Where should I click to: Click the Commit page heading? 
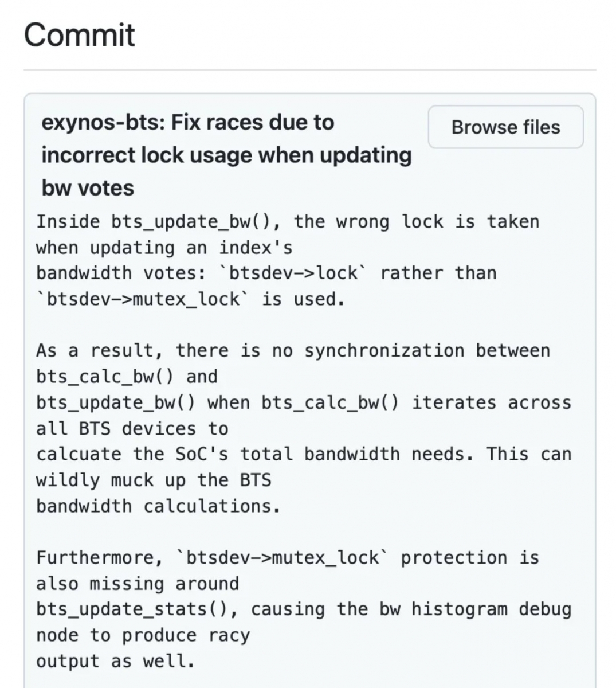click(x=79, y=34)
